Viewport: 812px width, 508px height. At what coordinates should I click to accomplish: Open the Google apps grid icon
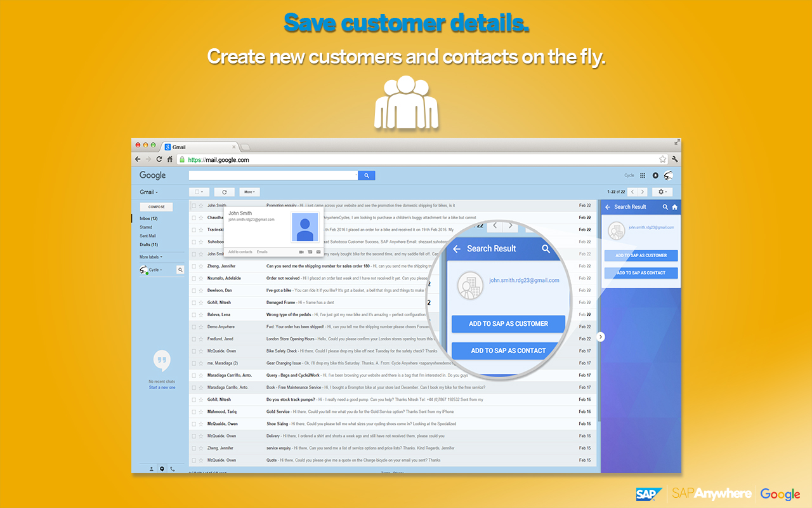tap(642, 175)
